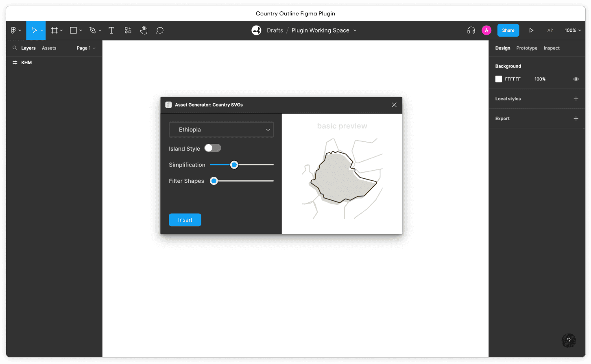
Task: Switch to the Assets tab
Action: (49, 48)
